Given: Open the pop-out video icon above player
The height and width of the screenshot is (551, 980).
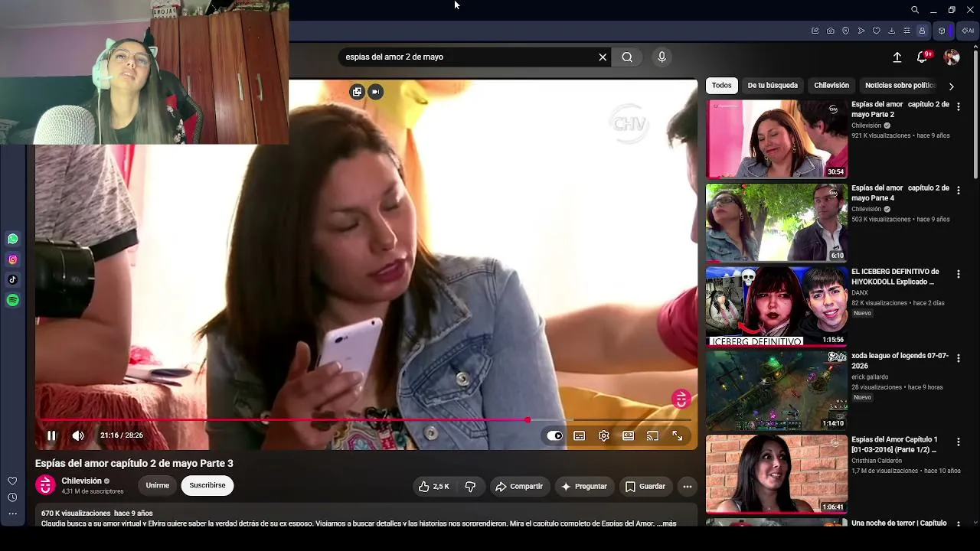Looking at the screenshot, I should pyautogui.click(x=357, y=92).
